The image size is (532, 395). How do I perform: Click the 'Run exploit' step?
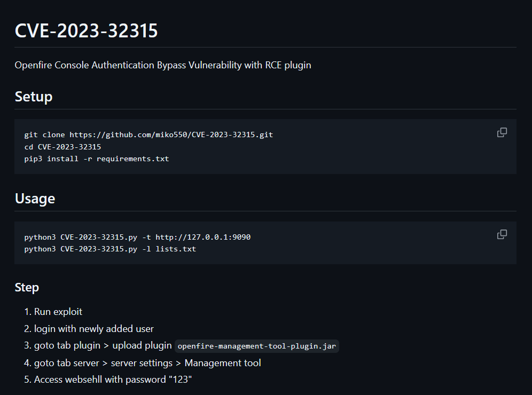58,312
